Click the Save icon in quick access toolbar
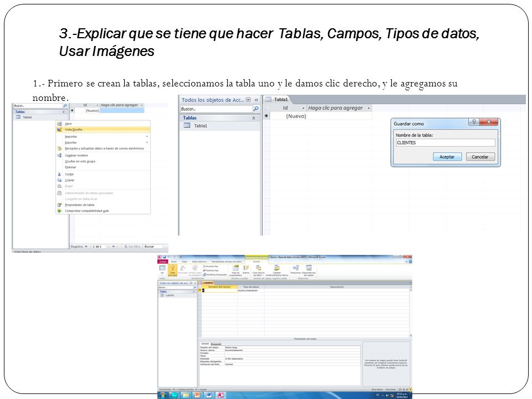 pyautogui.click(x=165, y=257)
